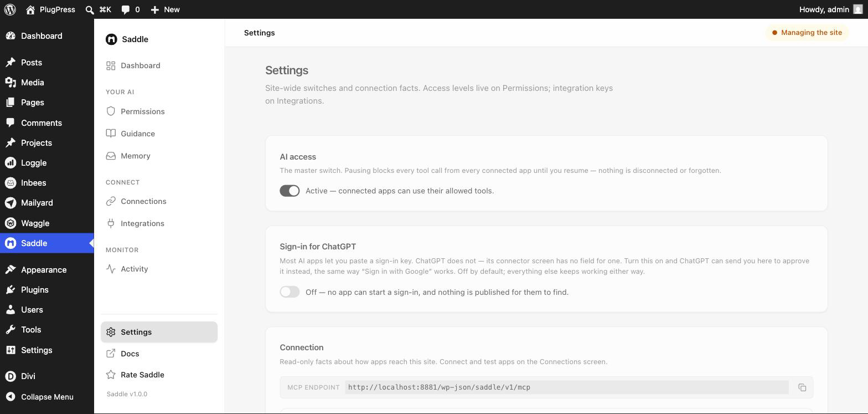Open the Divi menu
Screen dimensions: 868x414
47,376
